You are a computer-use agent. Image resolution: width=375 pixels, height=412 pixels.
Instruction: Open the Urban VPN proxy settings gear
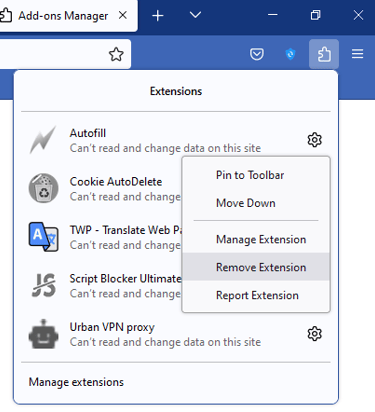[314, 334]
